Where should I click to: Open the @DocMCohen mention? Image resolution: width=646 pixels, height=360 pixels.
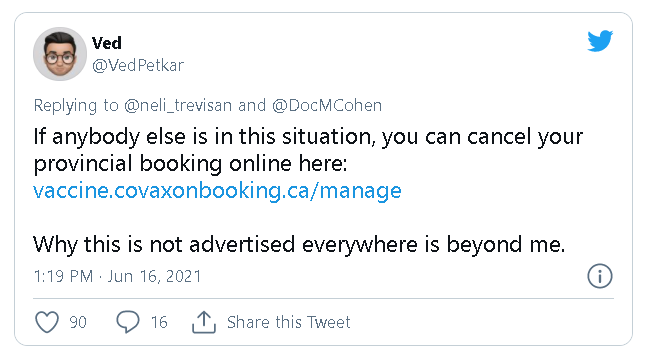point(327,105)
